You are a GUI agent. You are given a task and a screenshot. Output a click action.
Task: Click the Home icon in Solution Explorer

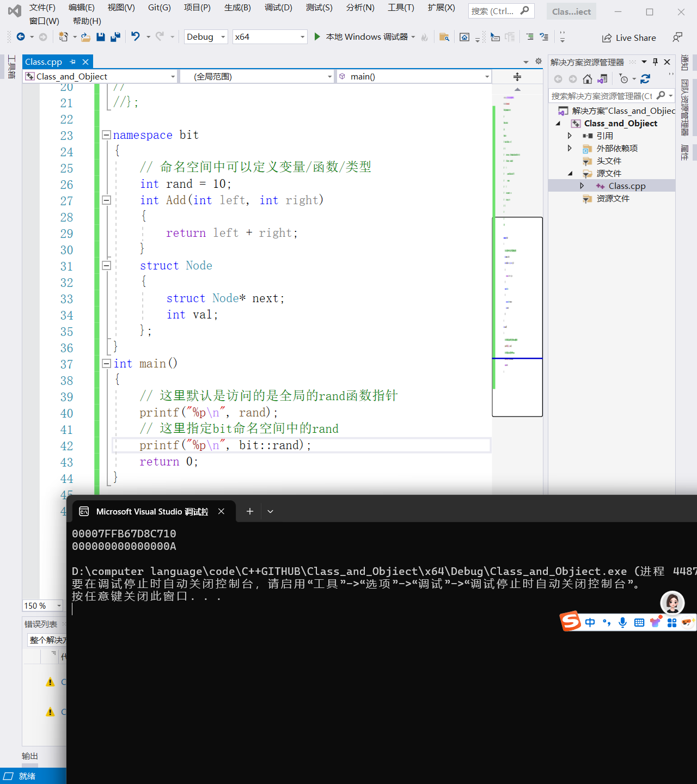[587, 79]
